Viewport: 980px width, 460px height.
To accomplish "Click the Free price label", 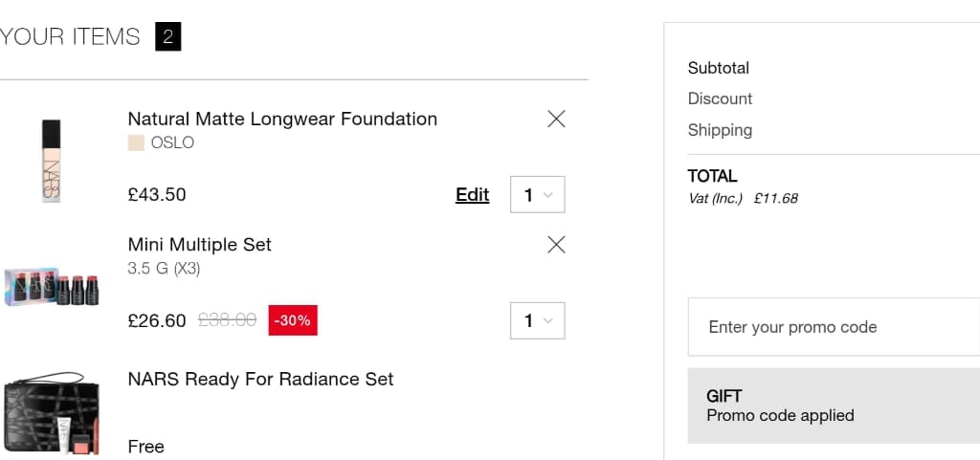I will coord(146,447).
